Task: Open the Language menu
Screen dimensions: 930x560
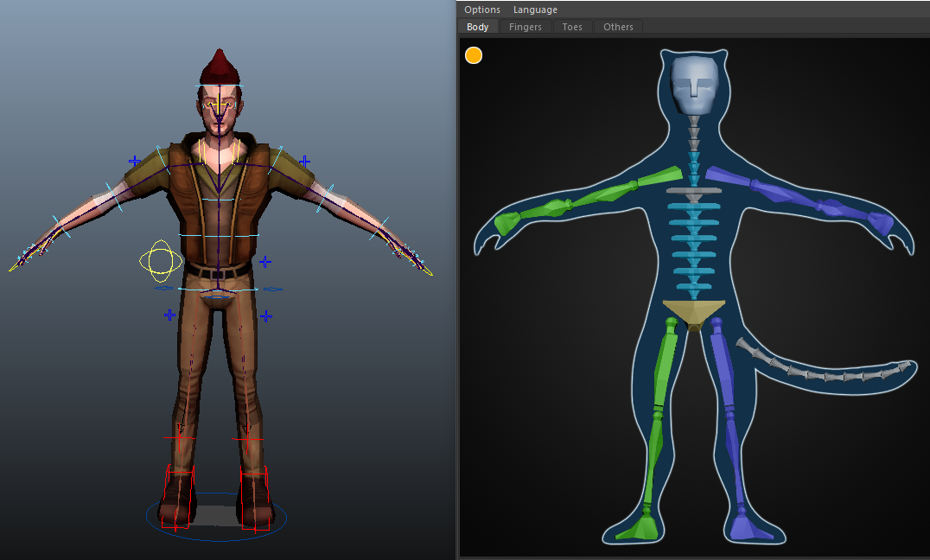Action: tap(535, 10)
